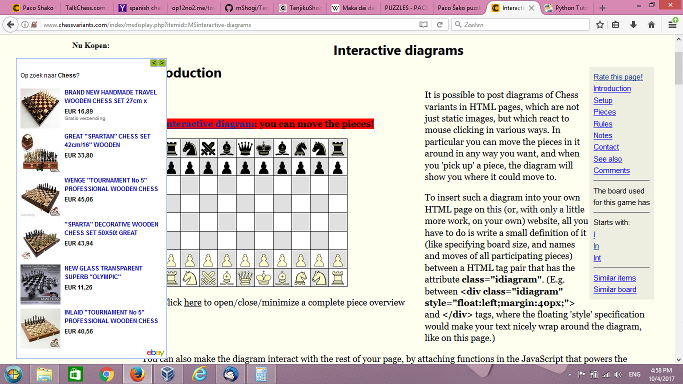Bookmark this page with the star icon
This screenshot has height=384, width=683.
coord(600,25)
